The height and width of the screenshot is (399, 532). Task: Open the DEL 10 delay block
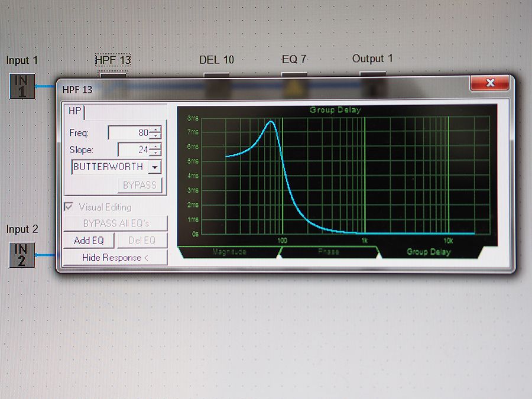(216, 74)
